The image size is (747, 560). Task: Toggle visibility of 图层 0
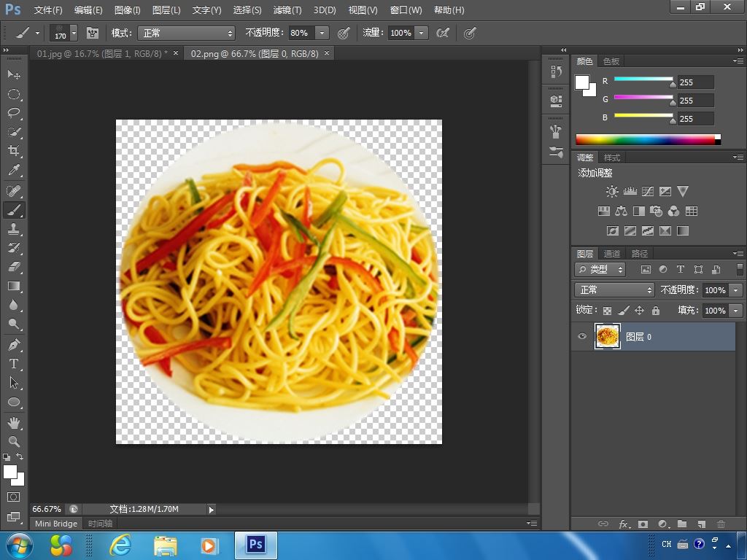point(582,336)
